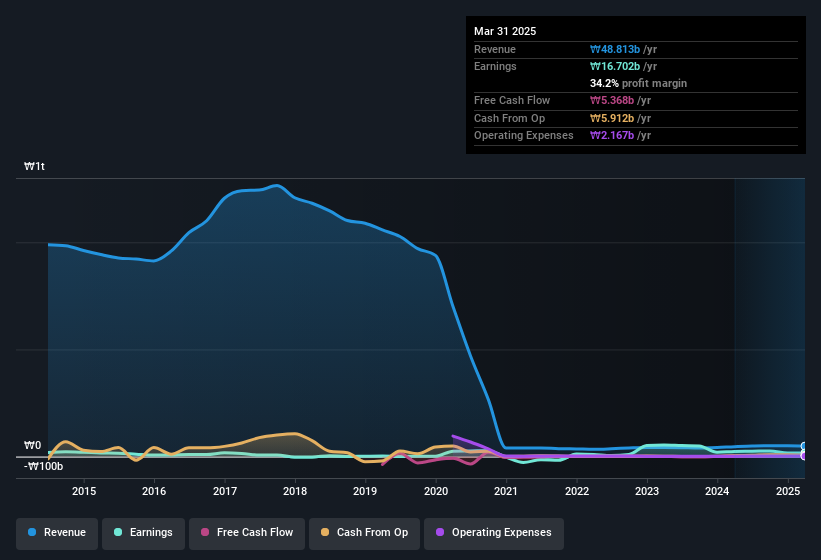This screenshot has height=560, width=821.
Task: Select the 2019 x-axis label
Action: 365,491
